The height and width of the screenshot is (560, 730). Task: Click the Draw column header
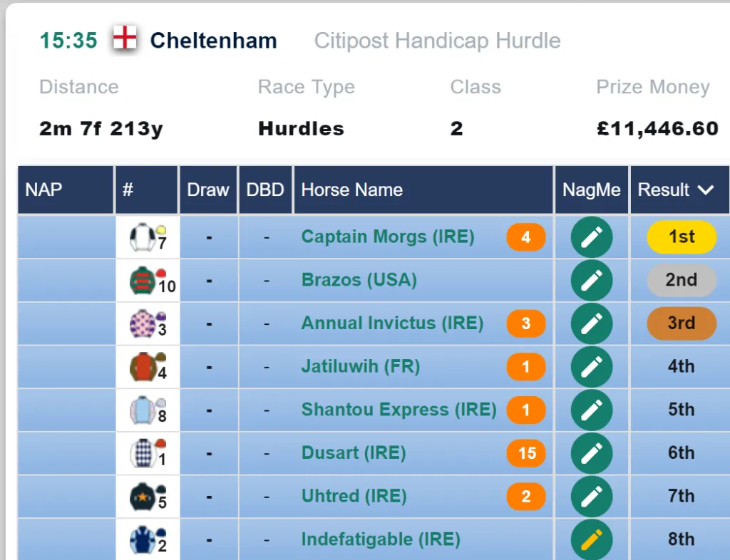click(208, 190)
